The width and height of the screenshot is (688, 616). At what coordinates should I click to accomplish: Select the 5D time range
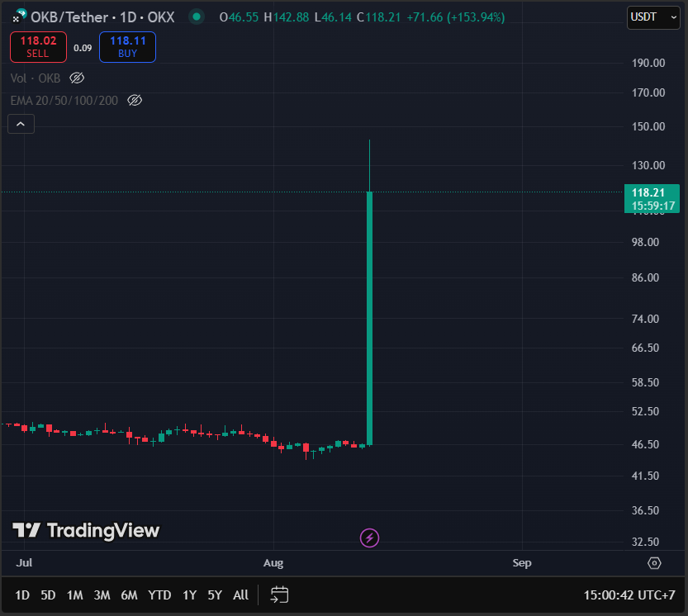[48, 595]
